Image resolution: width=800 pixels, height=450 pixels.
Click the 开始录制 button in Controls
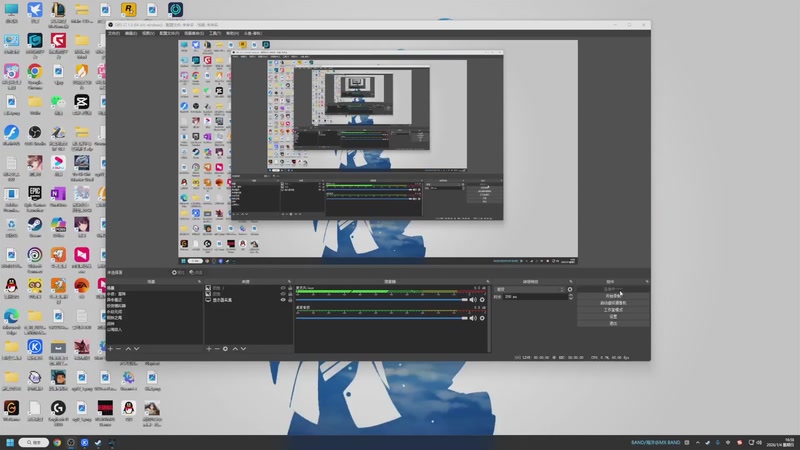coord(613,296)
